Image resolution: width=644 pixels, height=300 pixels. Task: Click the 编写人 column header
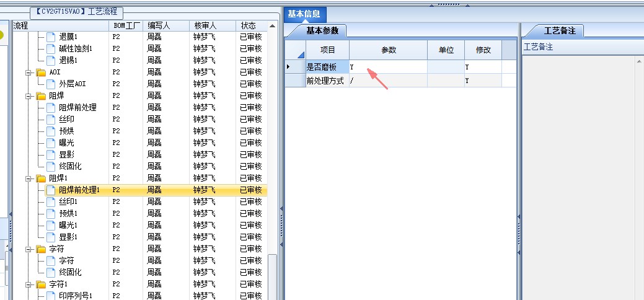[166, 25]
